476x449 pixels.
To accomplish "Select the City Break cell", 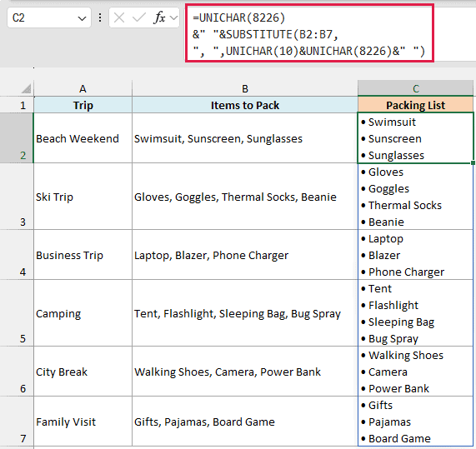I will (83, 371).
